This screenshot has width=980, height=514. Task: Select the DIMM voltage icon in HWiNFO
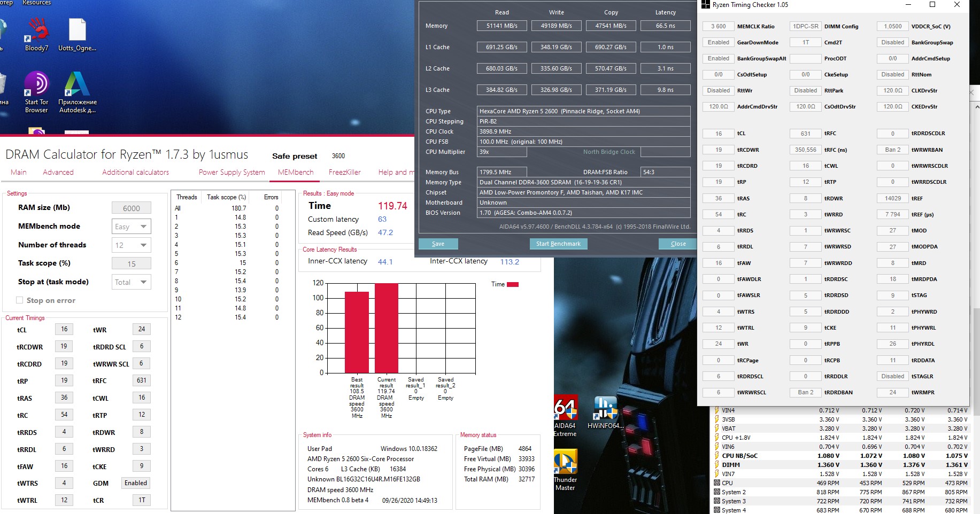point(716,465)
